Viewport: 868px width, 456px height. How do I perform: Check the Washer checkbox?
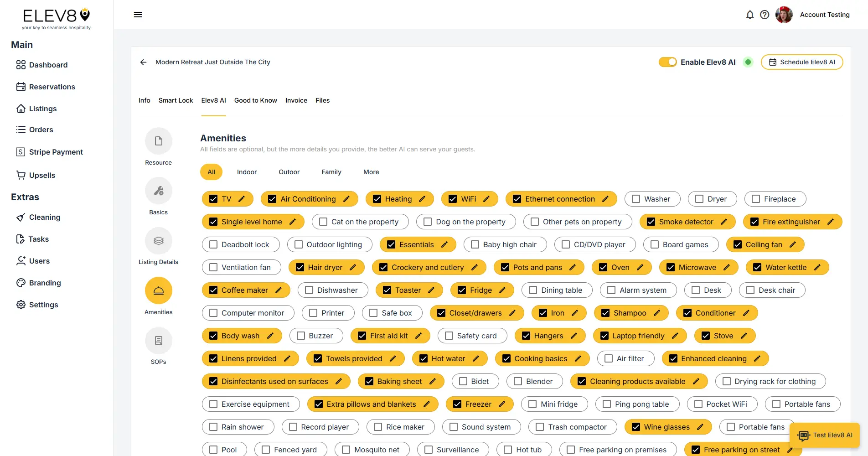[x=636, y=199]
